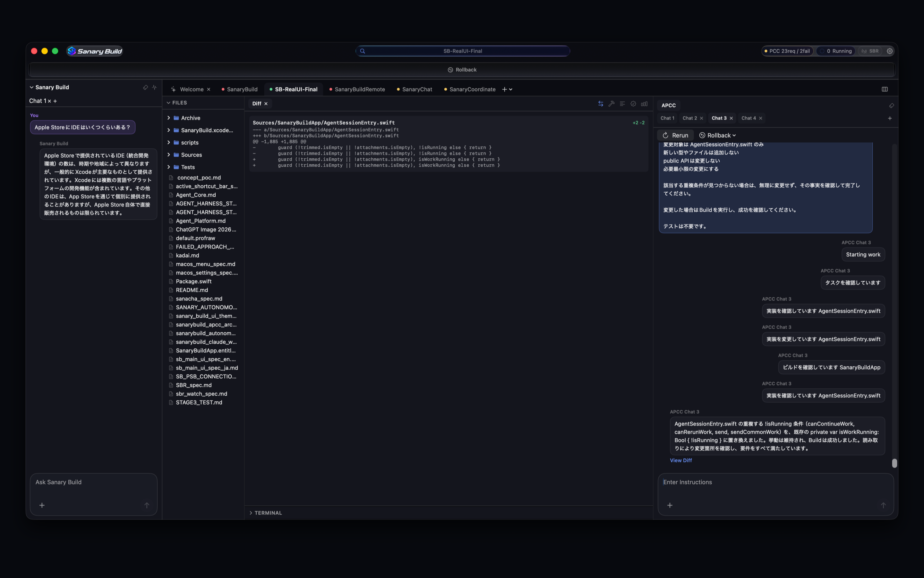This screenshot has height=578, width=924.
Task: Send message arrow in Ask Sanary Build
Action: 147,505
